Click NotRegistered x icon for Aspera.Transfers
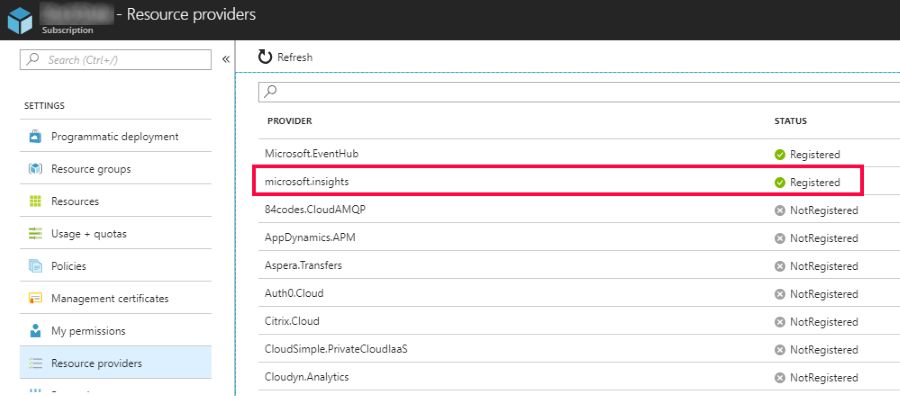 779,266
